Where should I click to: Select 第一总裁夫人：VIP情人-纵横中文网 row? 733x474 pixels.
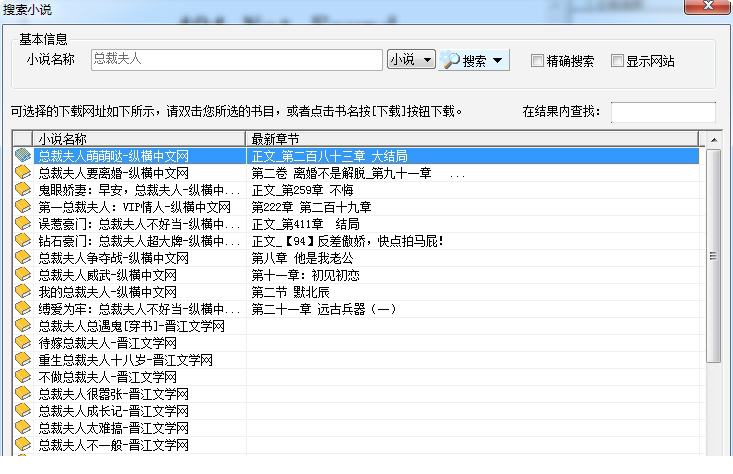click(135, 207)
